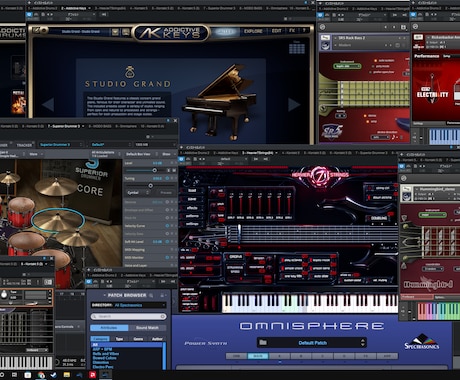Switch to the TRACKER tab in Superior Drummer
Screen dimensions: 460x380
[24, 145]
